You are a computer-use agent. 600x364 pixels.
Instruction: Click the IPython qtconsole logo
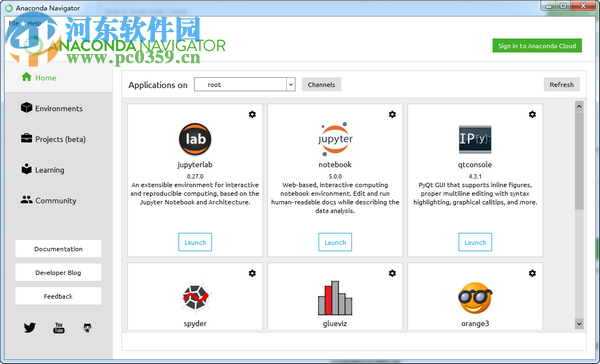pos(475,139)
